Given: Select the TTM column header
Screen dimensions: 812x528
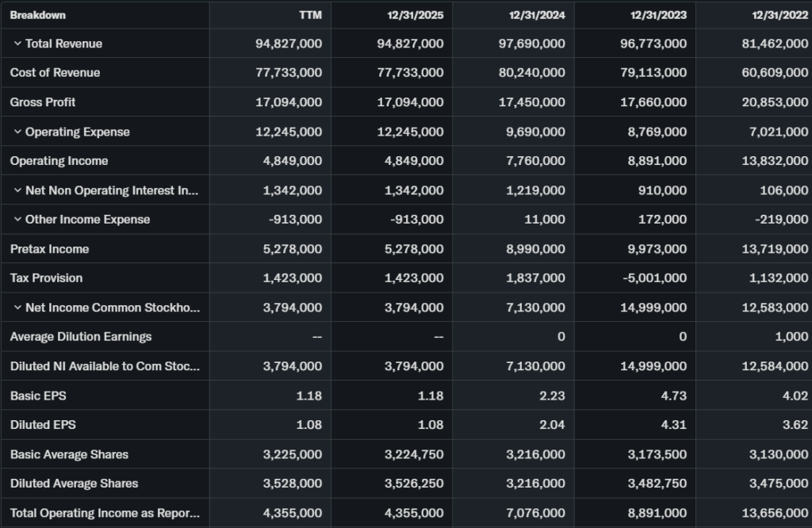Looking at the screenshot, I should [x=311, y=15].
